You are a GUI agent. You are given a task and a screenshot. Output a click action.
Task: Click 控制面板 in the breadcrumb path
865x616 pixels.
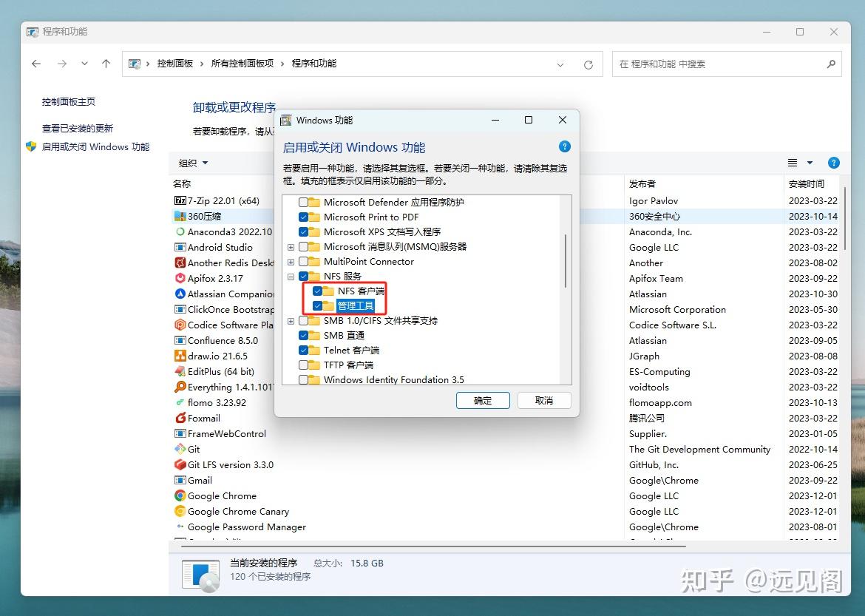pos(176,64)
